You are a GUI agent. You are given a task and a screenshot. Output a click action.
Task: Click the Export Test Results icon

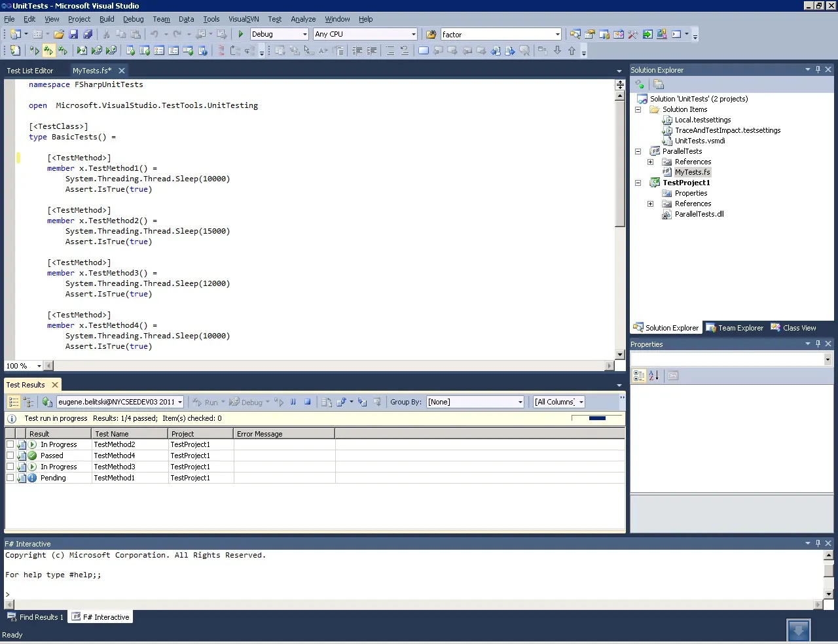341,402
